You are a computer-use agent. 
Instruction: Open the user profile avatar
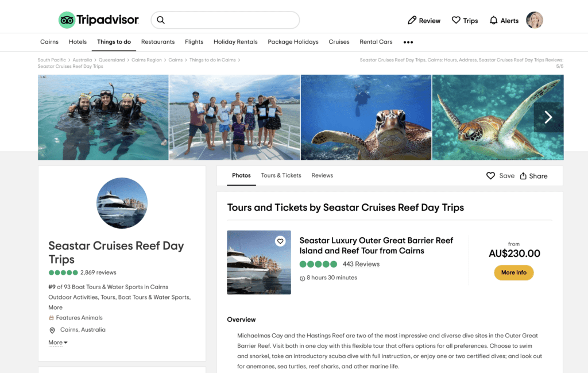click(x=535, y=20)
